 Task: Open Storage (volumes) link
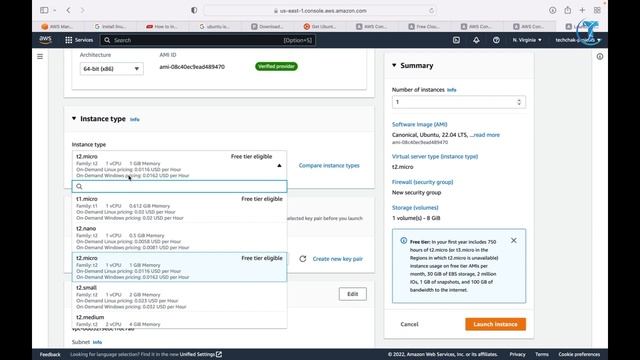pyautogui.click(x=415, y=208)
